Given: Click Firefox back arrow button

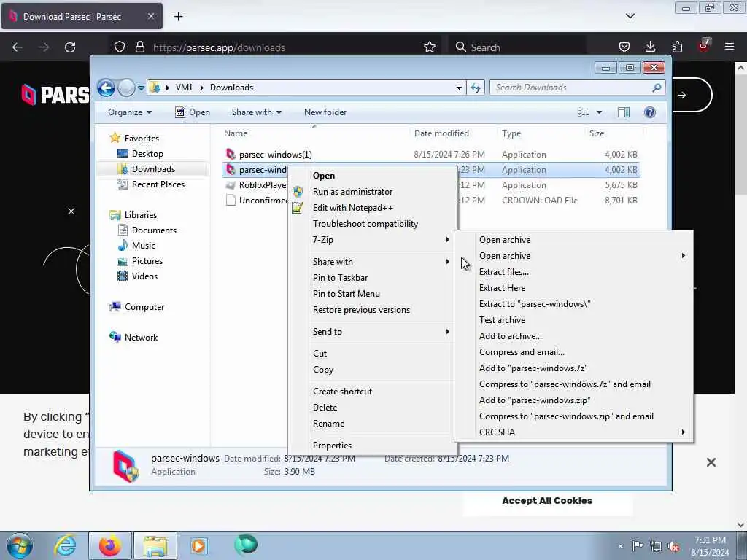Looking at the screenshot, I should 18,47.
